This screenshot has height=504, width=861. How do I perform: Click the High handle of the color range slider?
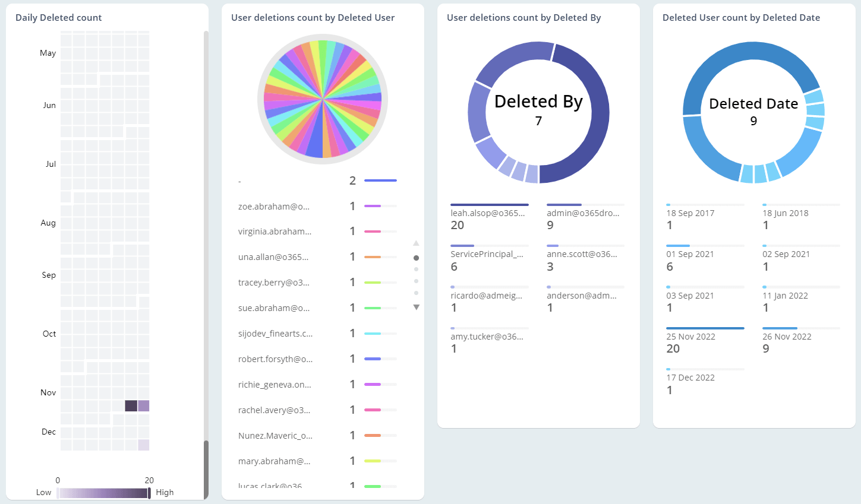pyautogui.click(x=149, y=493)
